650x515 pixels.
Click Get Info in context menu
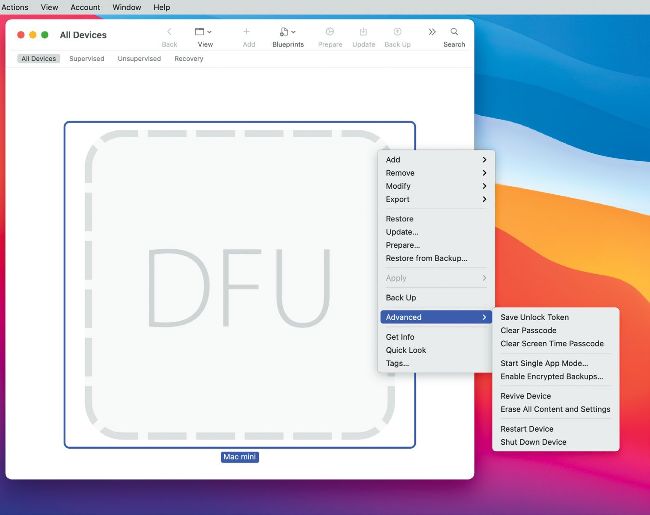click(400, 338)
